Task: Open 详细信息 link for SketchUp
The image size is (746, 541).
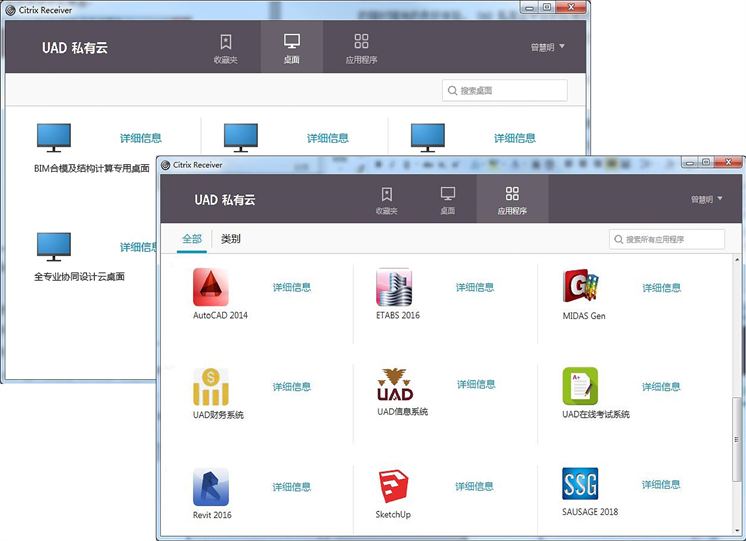Action: [474, 486]
